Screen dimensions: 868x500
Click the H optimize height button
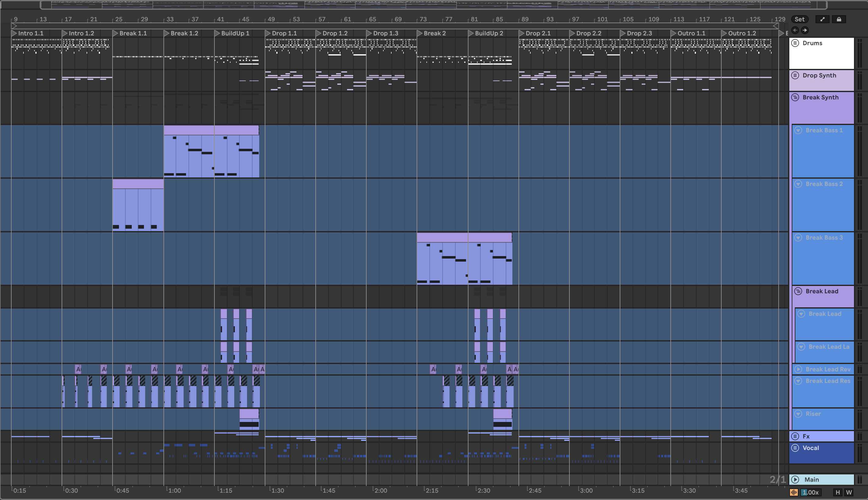click(x=838, y=492)
